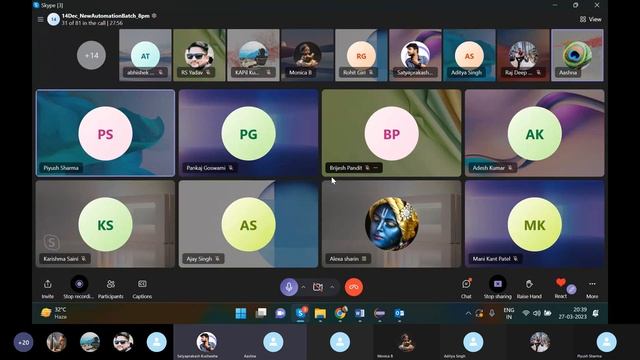Show the +14 additional participants

click(91, 55)
